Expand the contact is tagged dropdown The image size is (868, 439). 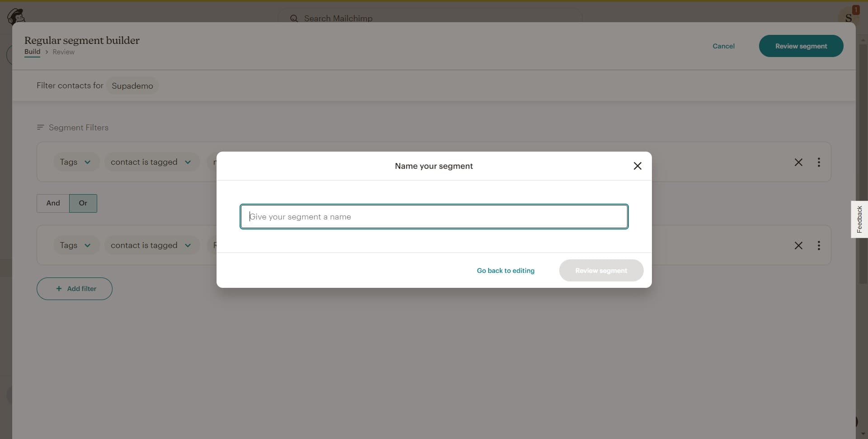click(151, 162)
